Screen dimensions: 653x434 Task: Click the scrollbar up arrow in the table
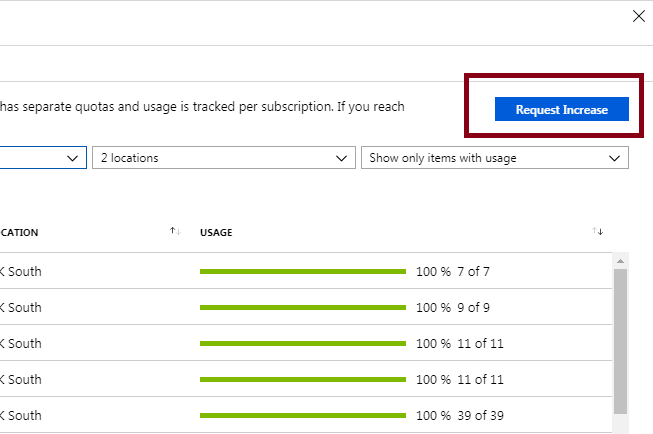(x=620, y=262)
